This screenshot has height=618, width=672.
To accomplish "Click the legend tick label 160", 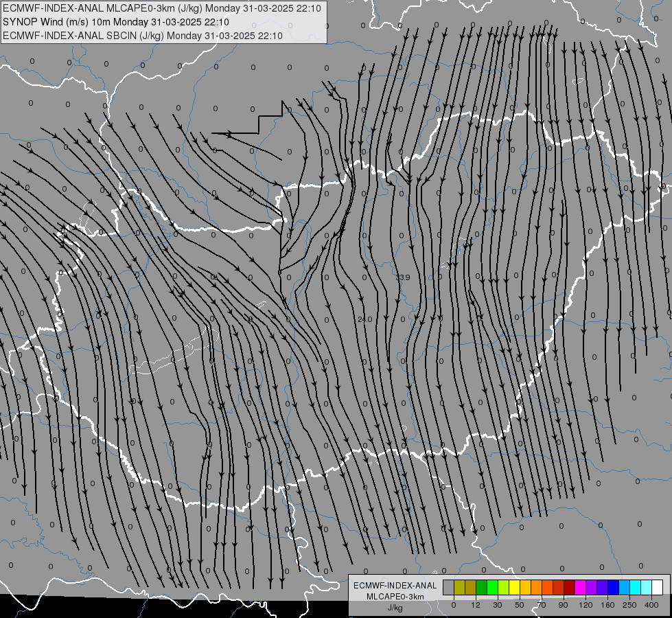I will (607, 605).
